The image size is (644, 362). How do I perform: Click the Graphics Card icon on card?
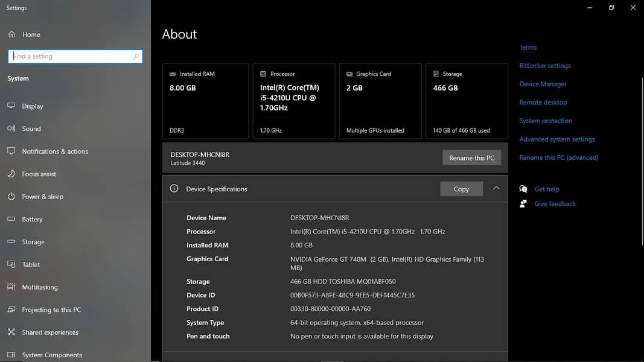click(349, 74)
